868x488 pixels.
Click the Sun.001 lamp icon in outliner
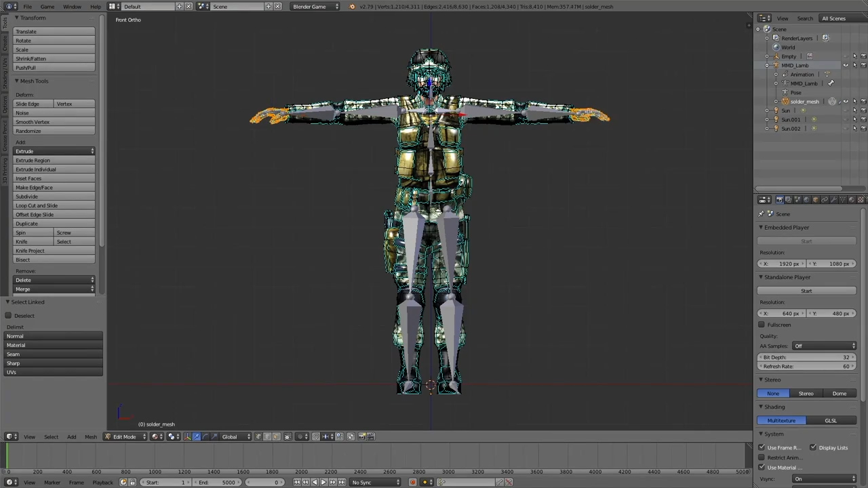point(776,119)
